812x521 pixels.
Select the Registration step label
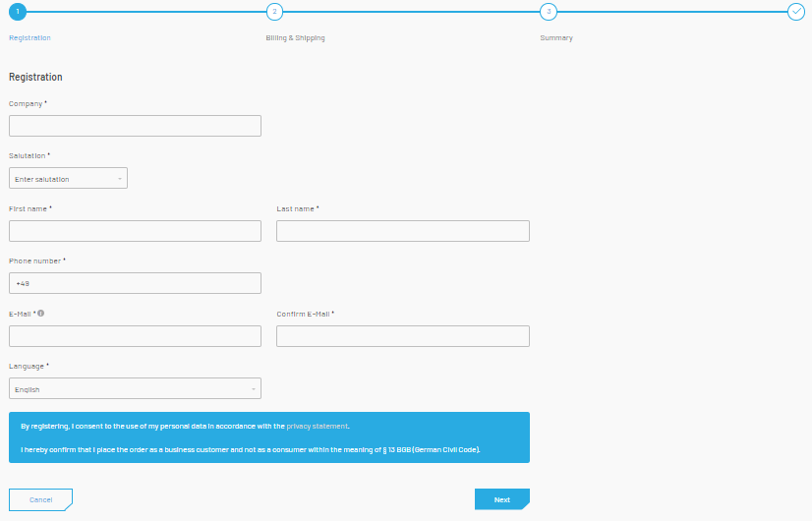tap(30, 37)
